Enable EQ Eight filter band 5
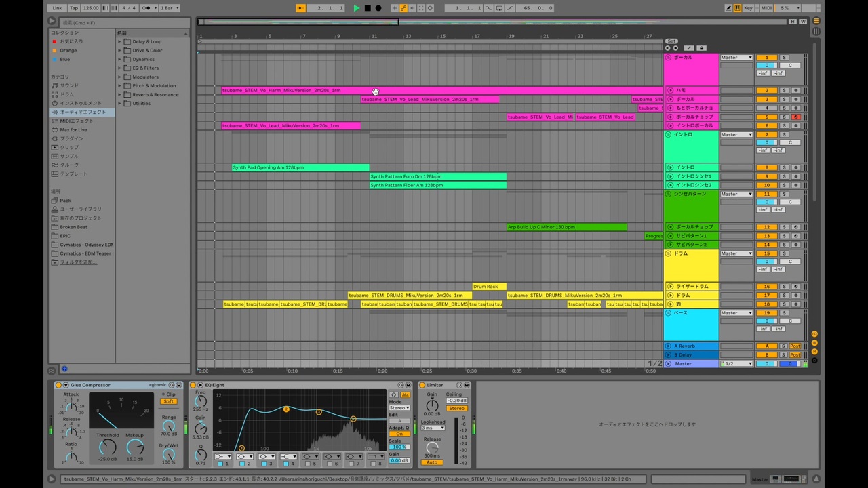This screenshot has width=868, height=488. [x=308, y=464]
